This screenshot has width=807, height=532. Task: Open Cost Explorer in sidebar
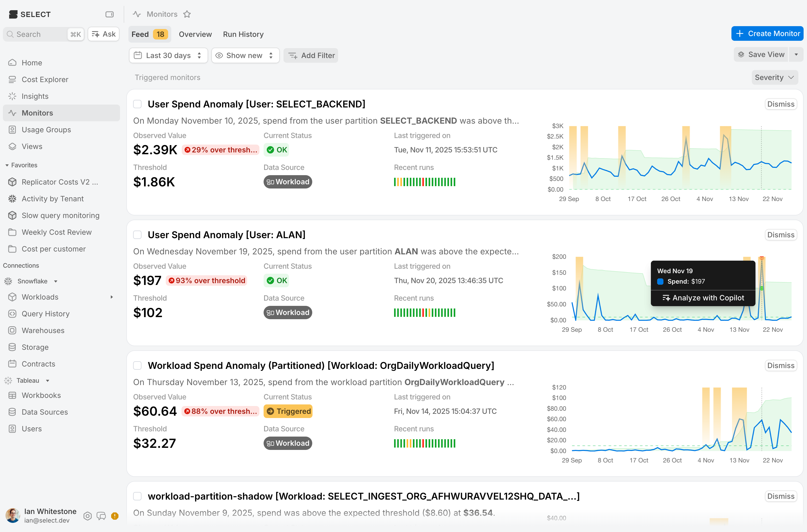point(61,79)
